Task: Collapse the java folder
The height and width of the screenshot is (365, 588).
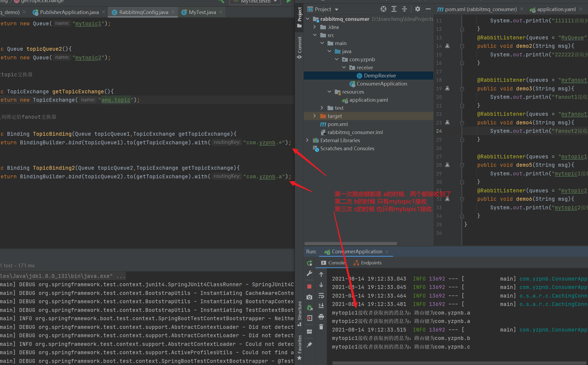Action: click(329, 51)
